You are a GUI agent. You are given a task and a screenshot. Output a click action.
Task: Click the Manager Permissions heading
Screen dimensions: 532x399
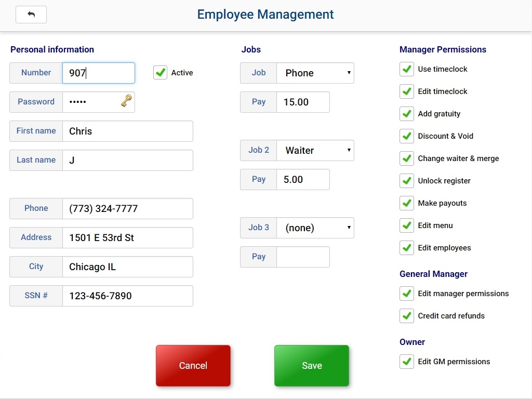(x=443, y=49)
